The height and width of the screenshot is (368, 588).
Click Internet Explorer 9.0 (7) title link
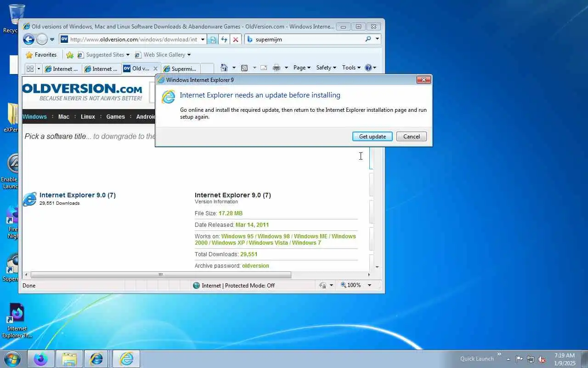tap(78, 195)
